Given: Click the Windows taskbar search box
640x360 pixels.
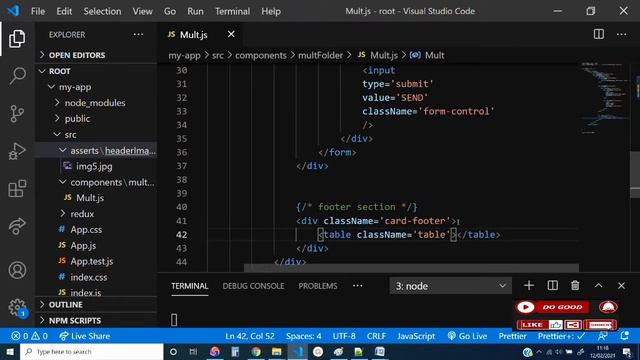Looking at the screenshot, I should pos(92,351).
